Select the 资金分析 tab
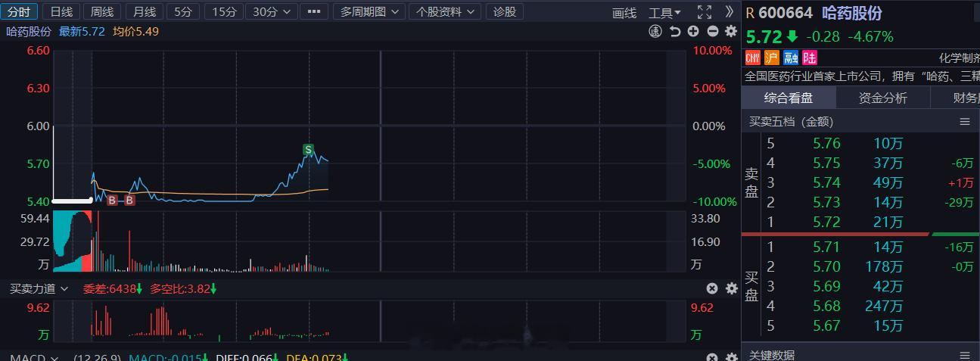Screen dimensions: 980x361 882,98
